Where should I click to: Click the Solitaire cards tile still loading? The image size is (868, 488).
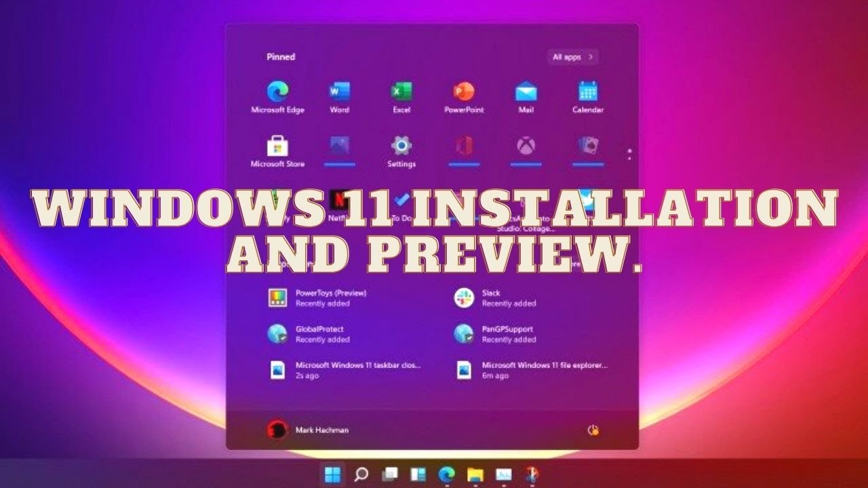pos(587,150)
